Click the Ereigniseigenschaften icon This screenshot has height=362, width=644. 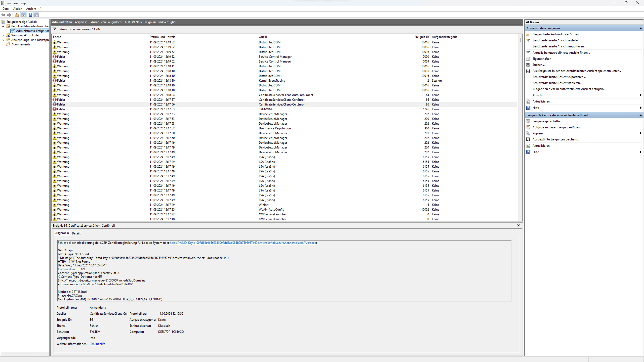coord(528,121)
